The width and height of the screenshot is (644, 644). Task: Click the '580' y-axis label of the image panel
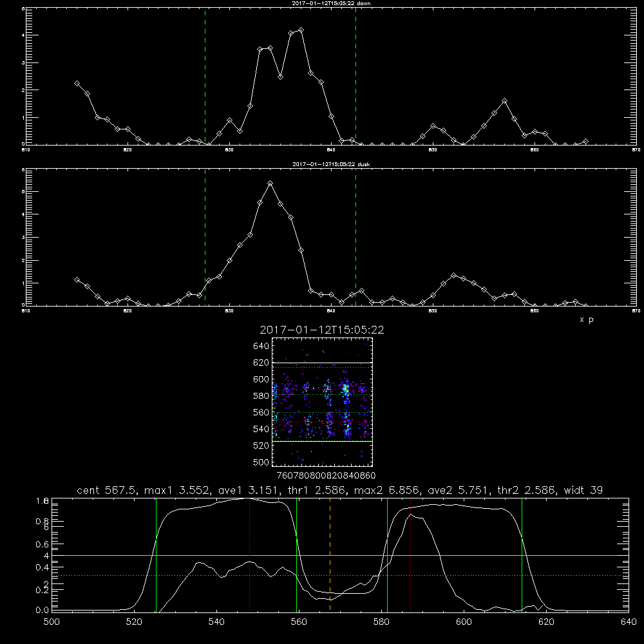[261, 396]
